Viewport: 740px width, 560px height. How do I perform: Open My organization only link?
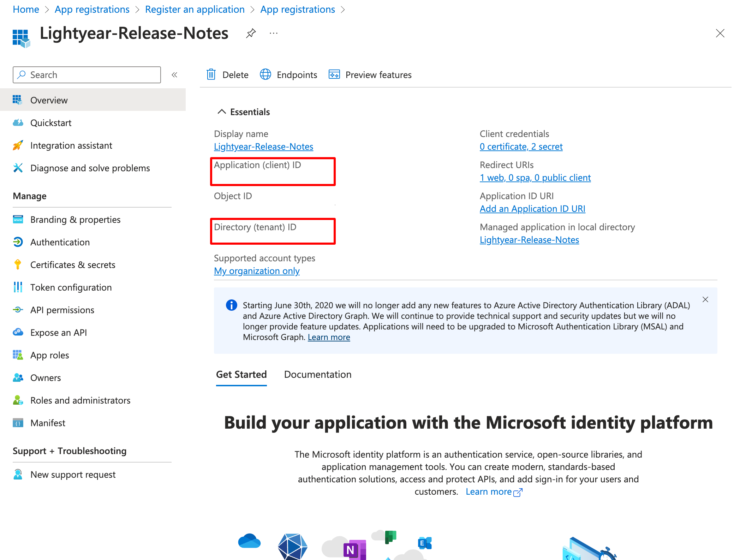257,270
